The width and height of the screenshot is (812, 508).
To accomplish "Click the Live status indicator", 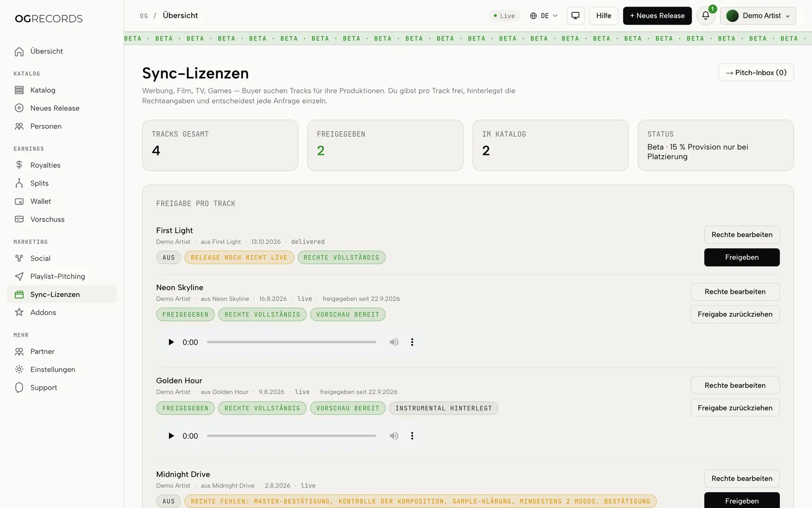I will point(504,16).
